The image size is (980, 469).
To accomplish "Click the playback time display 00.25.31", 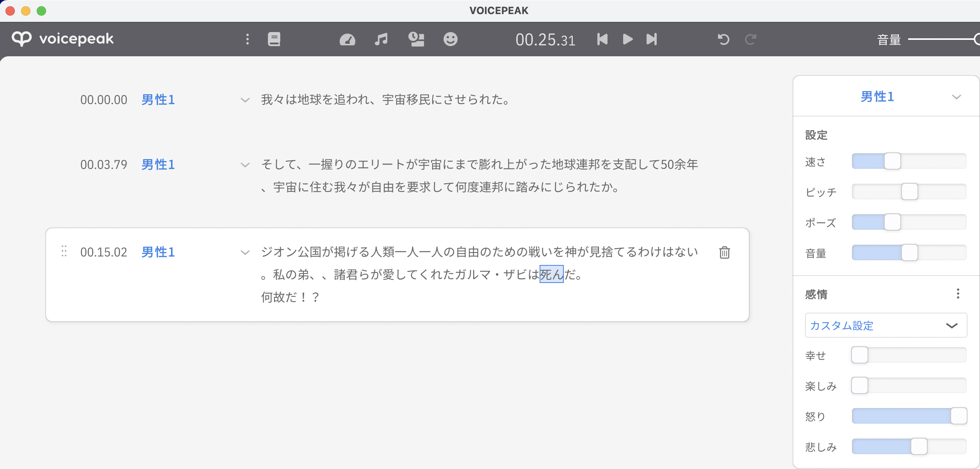I will point(545,39).
